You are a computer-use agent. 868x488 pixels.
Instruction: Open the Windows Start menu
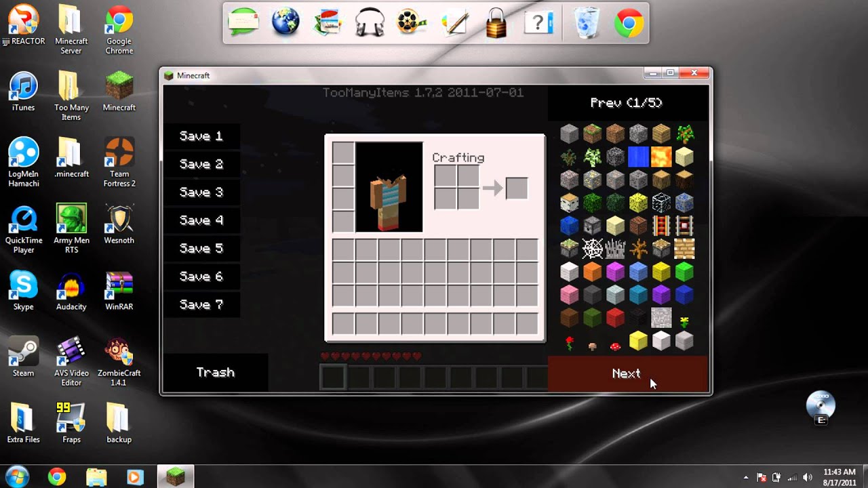(16, 476)
